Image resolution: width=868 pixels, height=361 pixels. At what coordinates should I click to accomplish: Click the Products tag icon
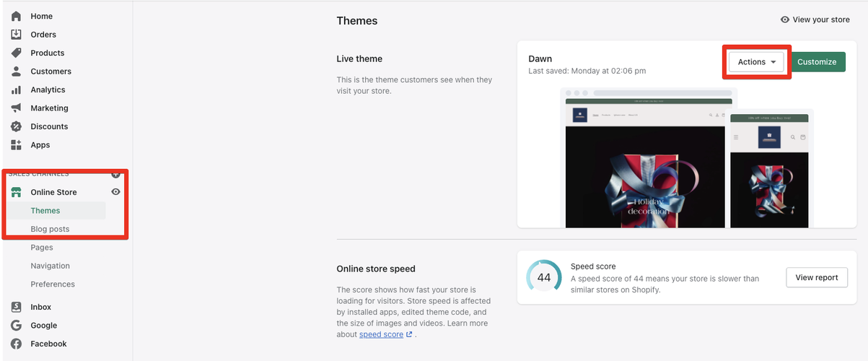(16, 53)
